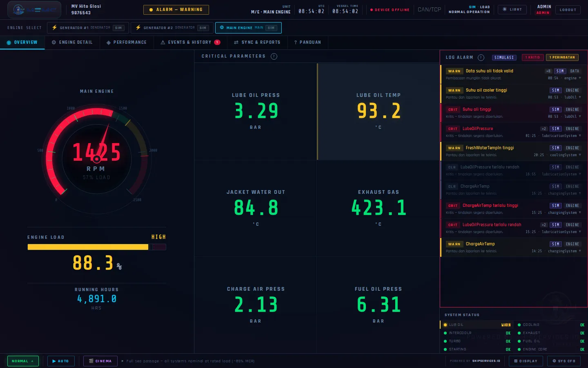Toggle the 1 Kritis alarm filter
Viewport: 588px width, 368px height.
point(532,58)
